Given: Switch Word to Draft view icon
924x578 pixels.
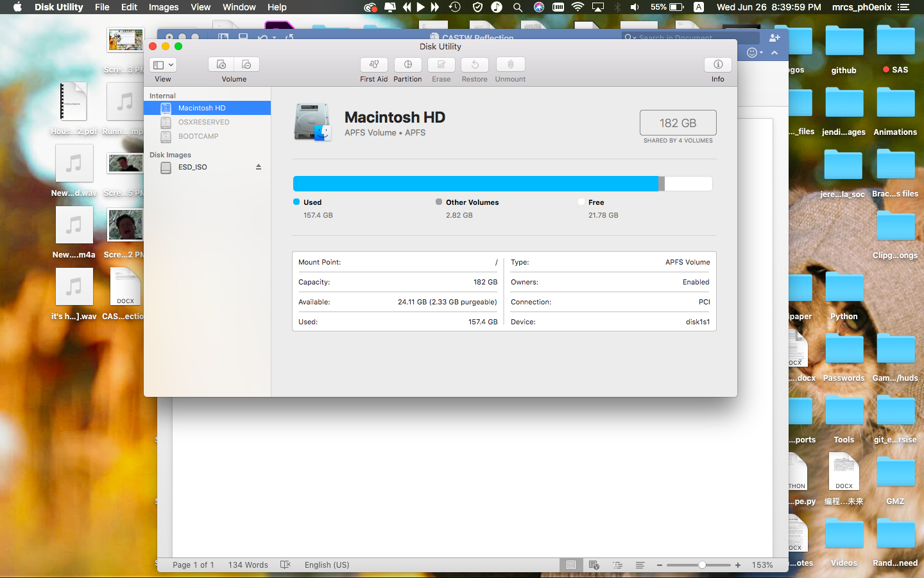Looking at the screenshot, I should (640, 565).
